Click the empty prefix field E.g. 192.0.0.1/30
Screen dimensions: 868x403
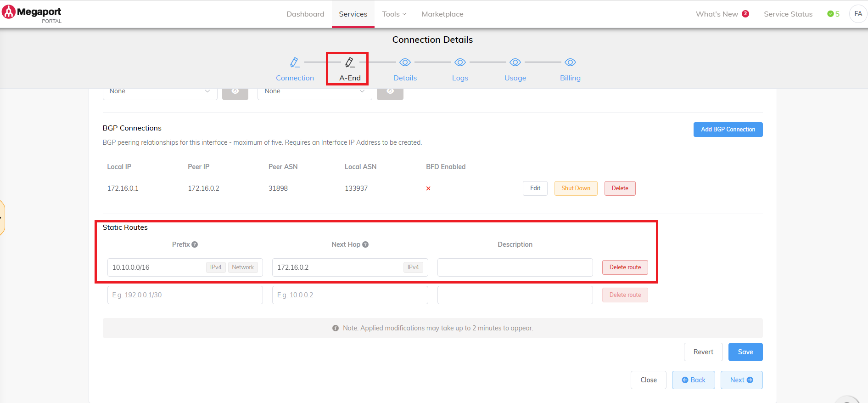tap(185, 295)
